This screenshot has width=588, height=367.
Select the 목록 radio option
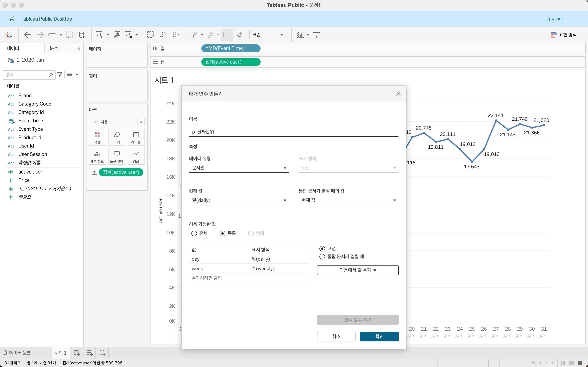tap(222, 233)
